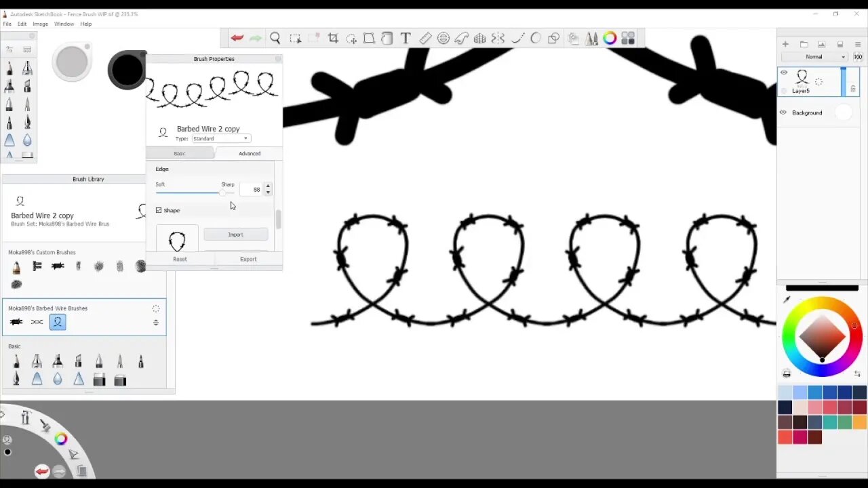Add an image layer in Layers panel
This screenshot has width=868, height=488.
(821, 45)
